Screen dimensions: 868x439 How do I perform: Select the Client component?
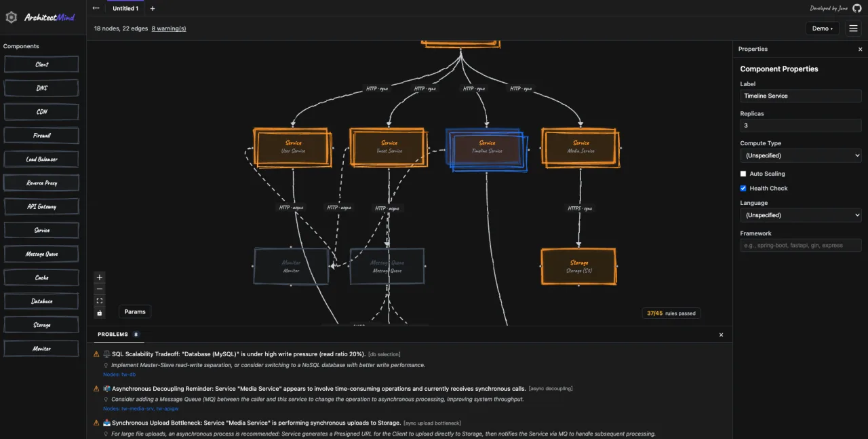point(41,64)
